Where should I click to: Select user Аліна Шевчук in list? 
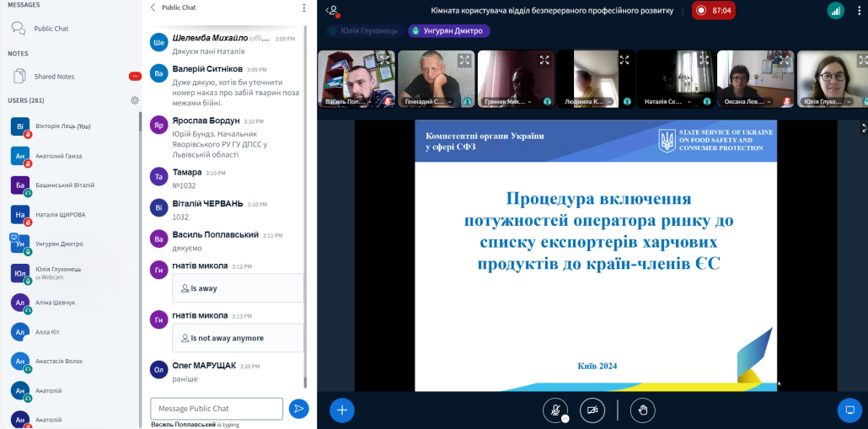(x=55, y=303)
